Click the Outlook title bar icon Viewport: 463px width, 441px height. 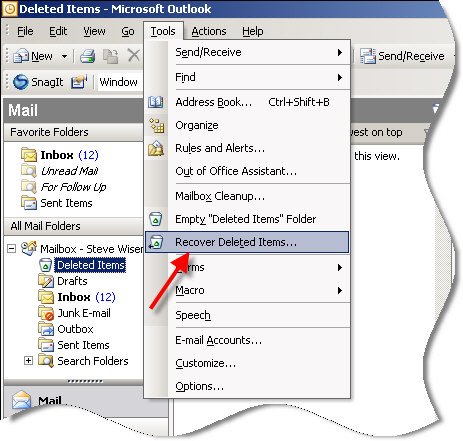pyautogui.click(x=10, y=9)
